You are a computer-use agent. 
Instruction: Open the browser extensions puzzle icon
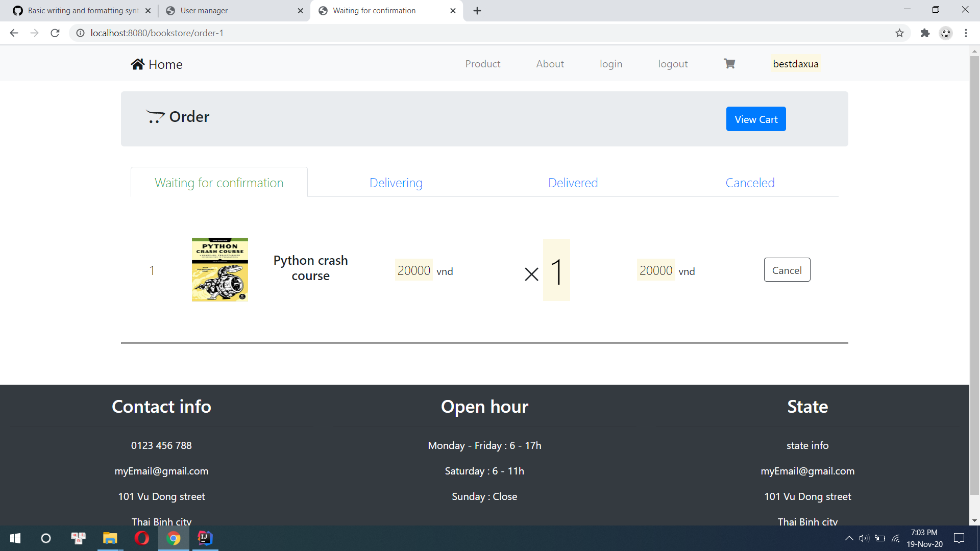tap(925, 33)
